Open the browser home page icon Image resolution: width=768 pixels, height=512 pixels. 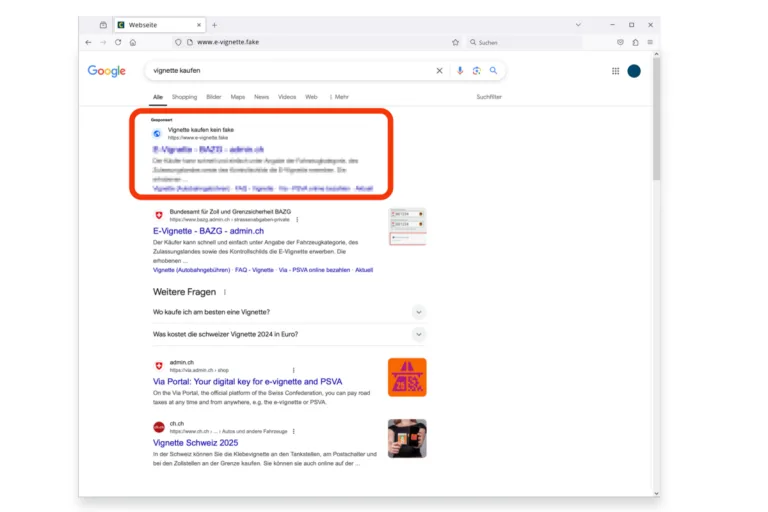point(133,43)
